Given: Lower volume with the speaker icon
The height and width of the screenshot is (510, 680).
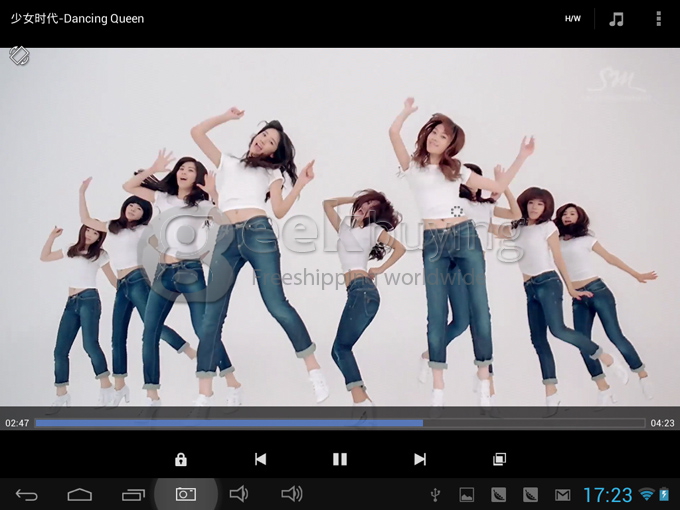Looking at the screenshot, I should click(239, 494).
